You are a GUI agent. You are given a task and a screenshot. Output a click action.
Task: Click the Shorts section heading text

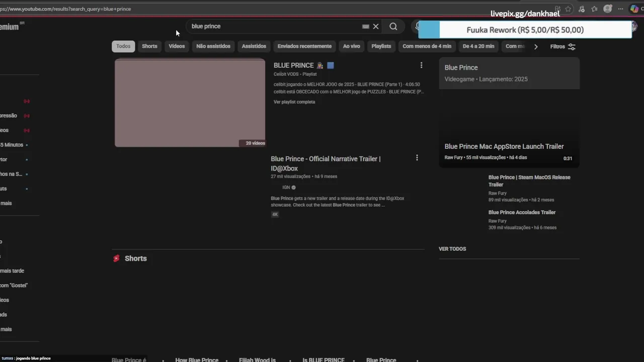[x=136, y=258]
